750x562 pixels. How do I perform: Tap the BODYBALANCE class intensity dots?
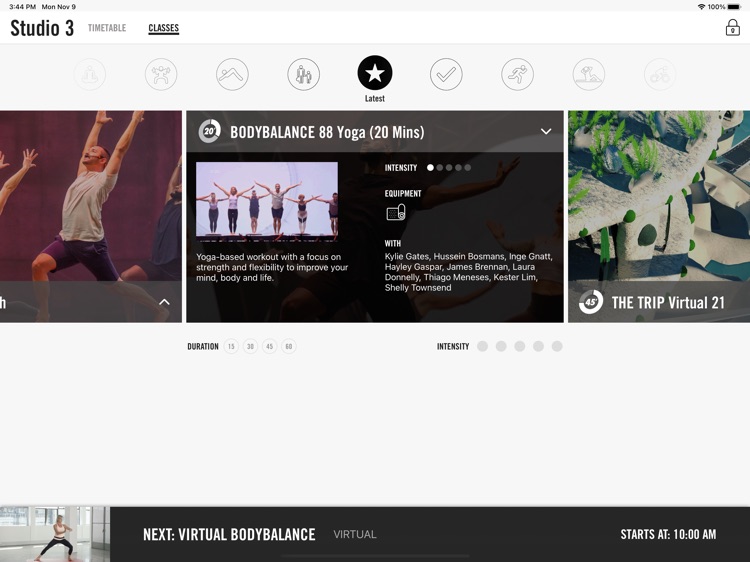pyautogui.click(x=449, y=168)
